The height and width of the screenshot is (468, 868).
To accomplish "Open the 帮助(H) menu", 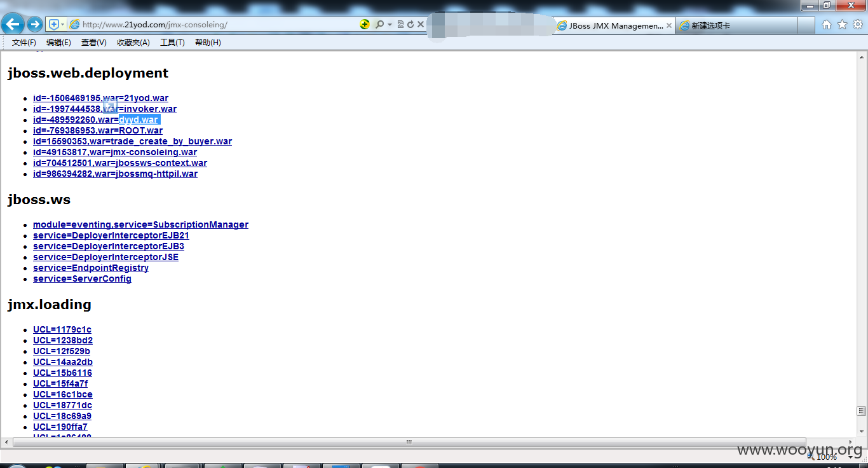I will [x=208, y=43].
